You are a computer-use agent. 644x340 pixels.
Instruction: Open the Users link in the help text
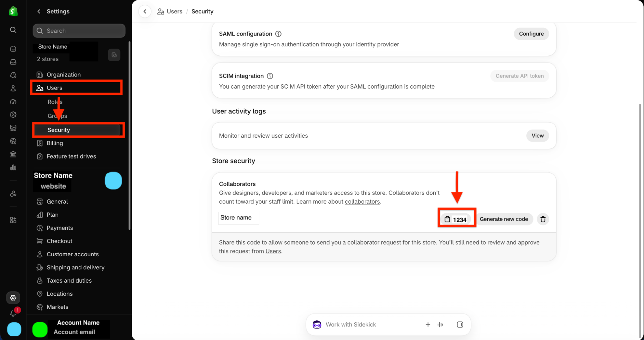(x=273, y=251)
